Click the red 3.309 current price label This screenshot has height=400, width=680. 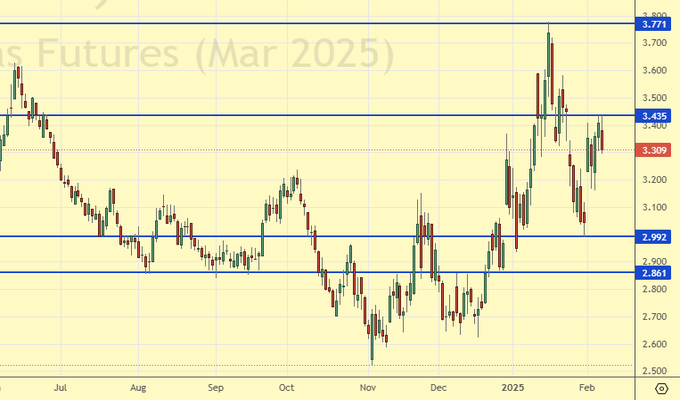pos(657,151)
